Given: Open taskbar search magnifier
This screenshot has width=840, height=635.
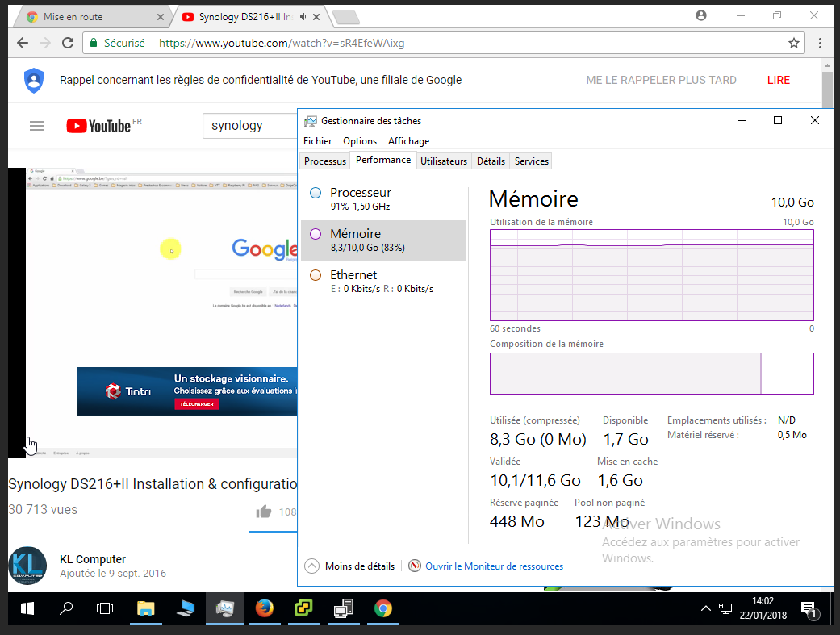Looking at the screenshot, I should [x=66, y=608].
